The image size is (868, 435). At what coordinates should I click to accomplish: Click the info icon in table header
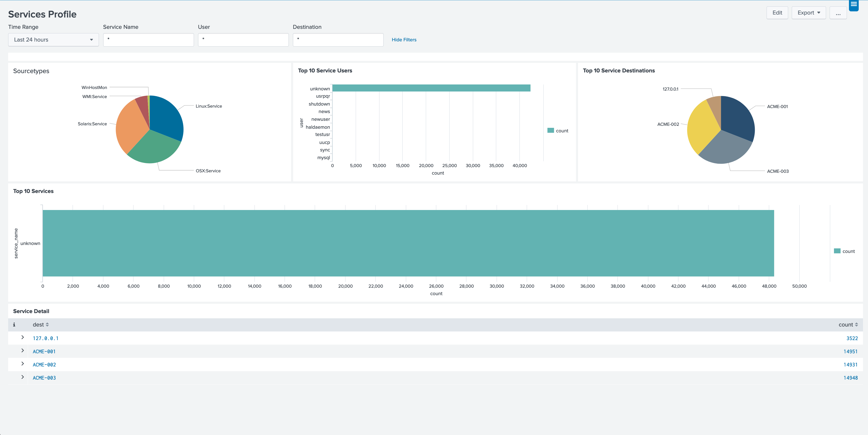point(14,325)
